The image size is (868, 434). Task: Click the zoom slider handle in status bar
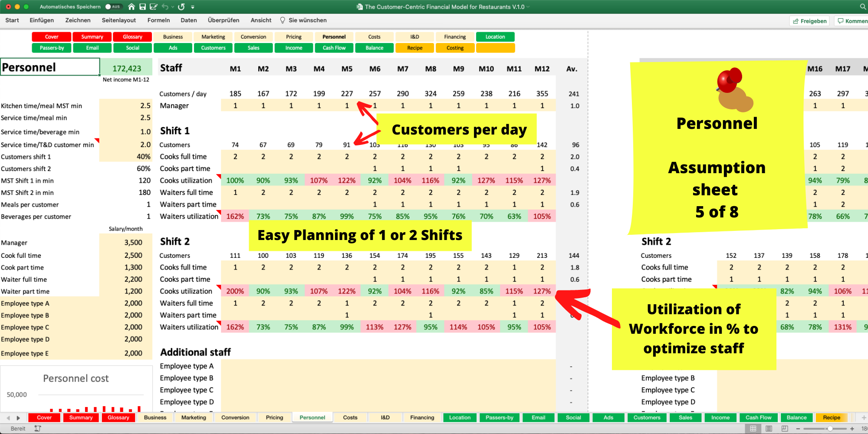[830, 429]
